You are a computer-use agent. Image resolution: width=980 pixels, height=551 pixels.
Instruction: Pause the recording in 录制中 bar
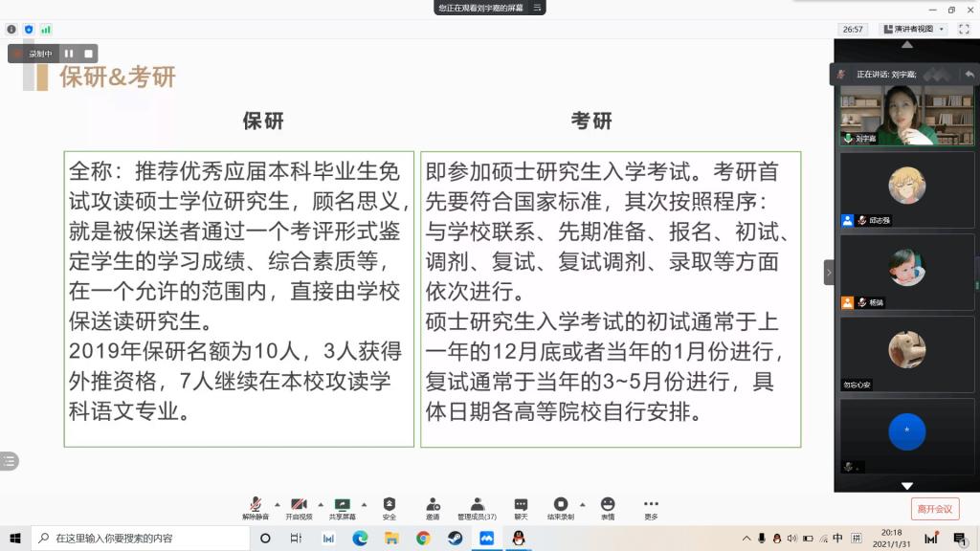click(69, 54)
